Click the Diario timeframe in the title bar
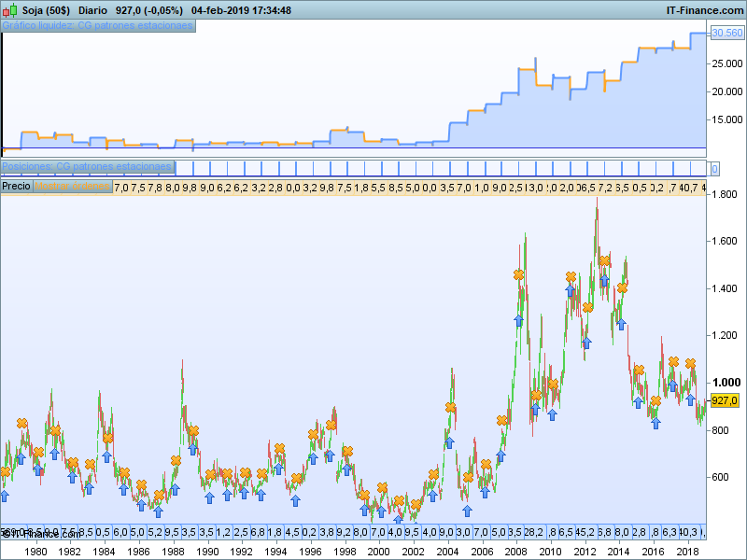747x560 pixels. point(92,10)
